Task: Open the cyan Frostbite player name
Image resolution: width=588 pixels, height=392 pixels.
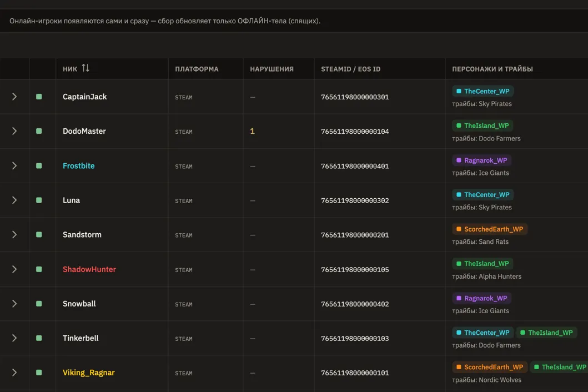Action: coord(79,166)
